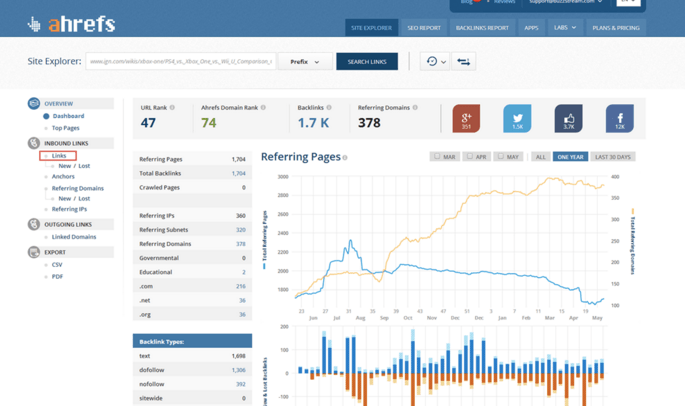The image size is (685, 417).
Task: Open Anchors in sidebar
Action: (63, 176)
